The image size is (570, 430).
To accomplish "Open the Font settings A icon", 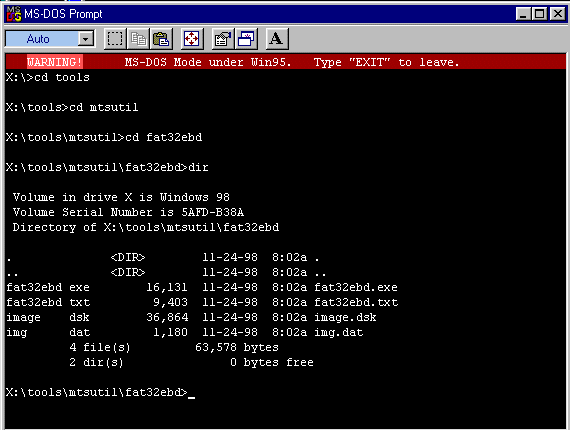I will (277, 39).
